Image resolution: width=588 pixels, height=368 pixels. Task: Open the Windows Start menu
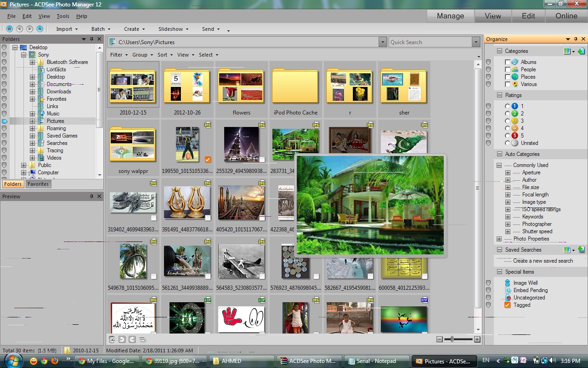click(12, 361)
